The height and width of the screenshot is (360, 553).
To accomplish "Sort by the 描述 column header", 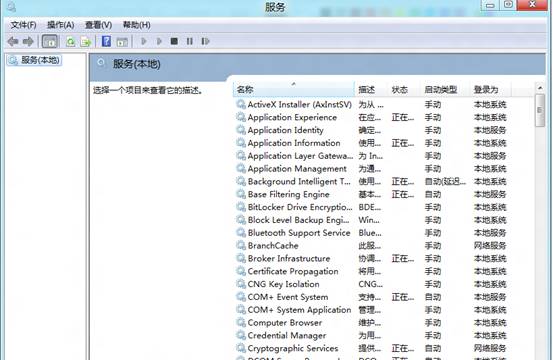I will (372, 90).
